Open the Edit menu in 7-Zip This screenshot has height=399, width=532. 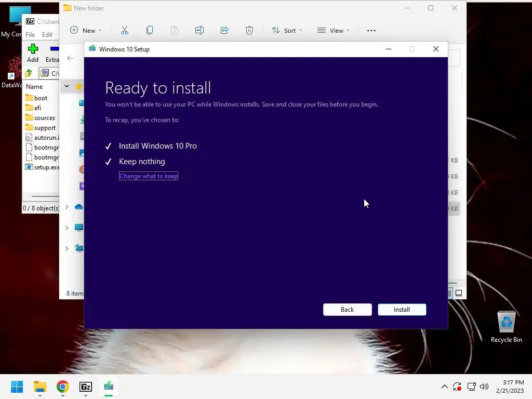(47, 35)
